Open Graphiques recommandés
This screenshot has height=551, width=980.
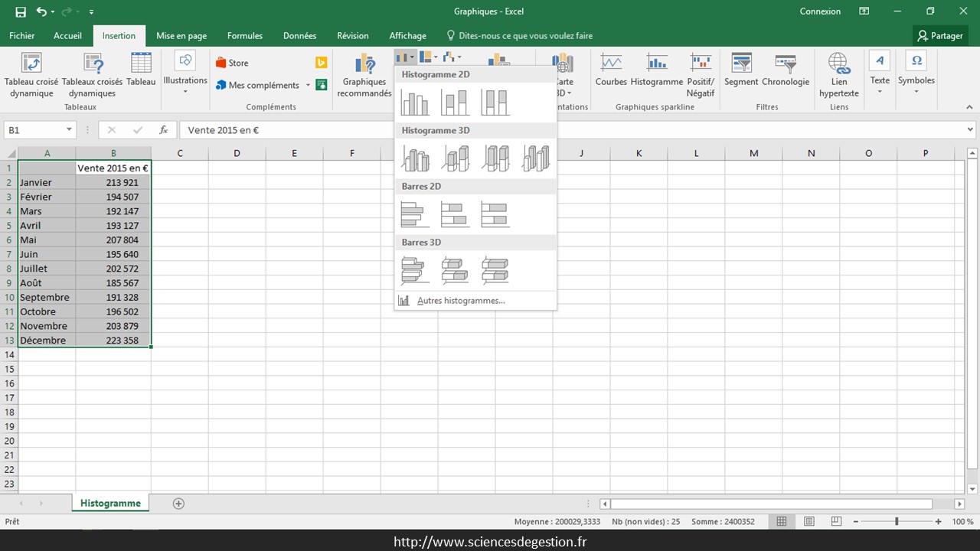point(364,75)
